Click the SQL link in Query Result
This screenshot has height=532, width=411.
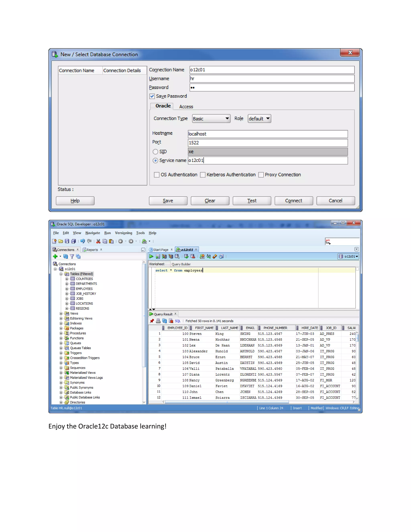click(x=177, y=321)
